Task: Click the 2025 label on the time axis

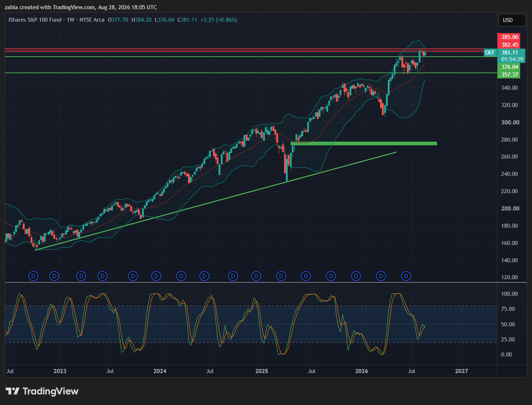Action: (262, 371)
